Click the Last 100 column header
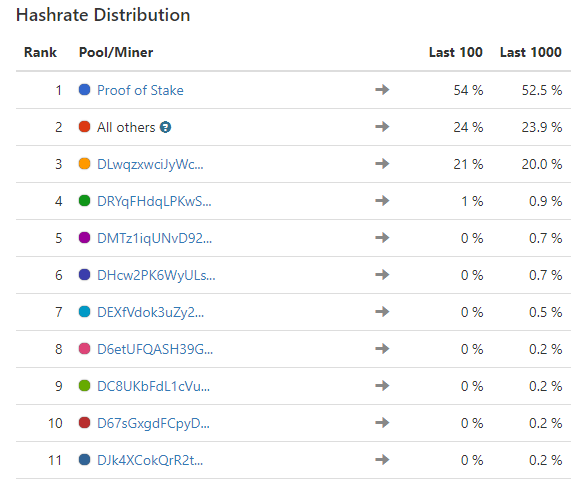The width and height of the screenshot is (581, 482). point(456,52)
